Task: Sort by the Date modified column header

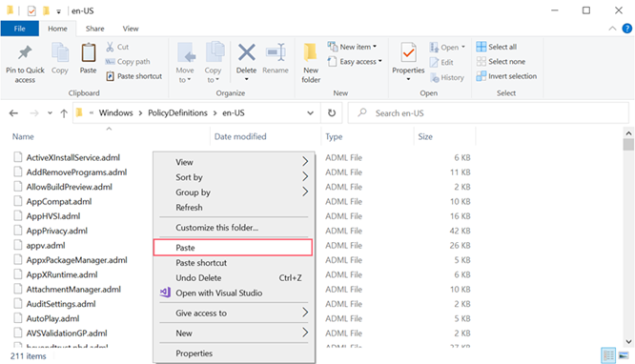Action: 240,137
